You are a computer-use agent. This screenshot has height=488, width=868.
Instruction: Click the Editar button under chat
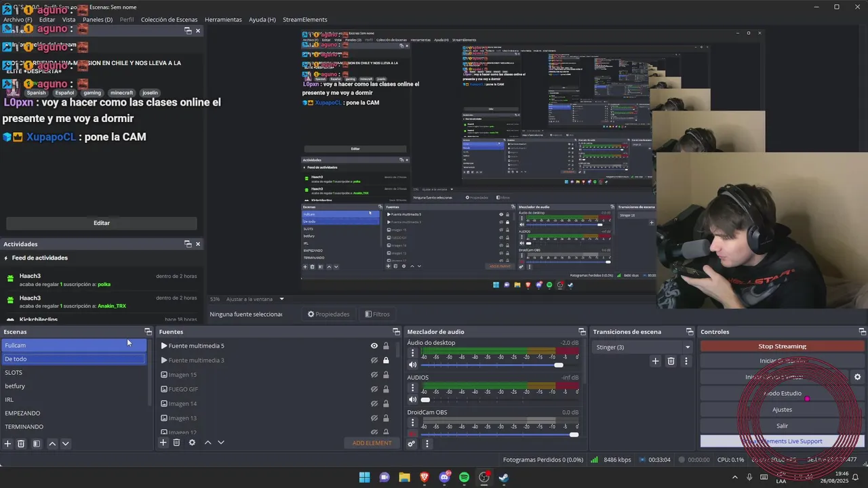coord(102,223)
